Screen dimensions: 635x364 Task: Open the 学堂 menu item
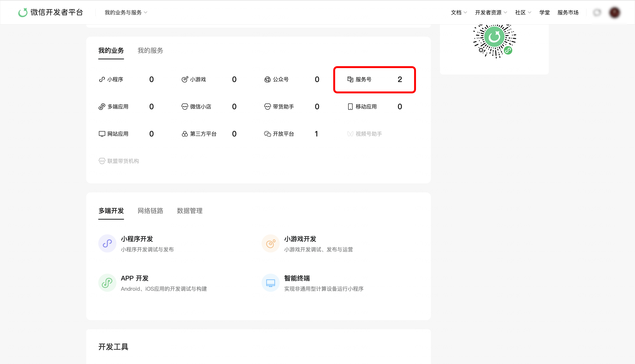tap(544, 12)
